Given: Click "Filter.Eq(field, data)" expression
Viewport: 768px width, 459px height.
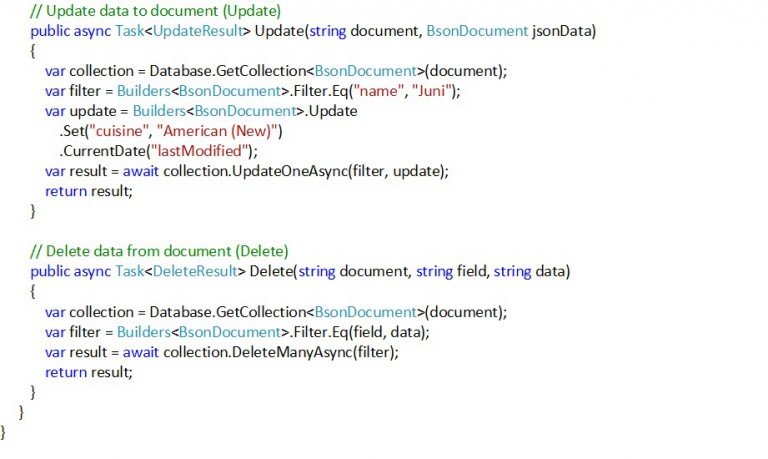Looking at the screenshot, I should pyautogui.click(x=359, y=332).
